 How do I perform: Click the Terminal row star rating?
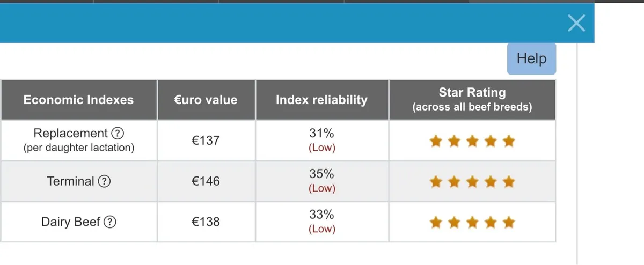click(472, 182)
